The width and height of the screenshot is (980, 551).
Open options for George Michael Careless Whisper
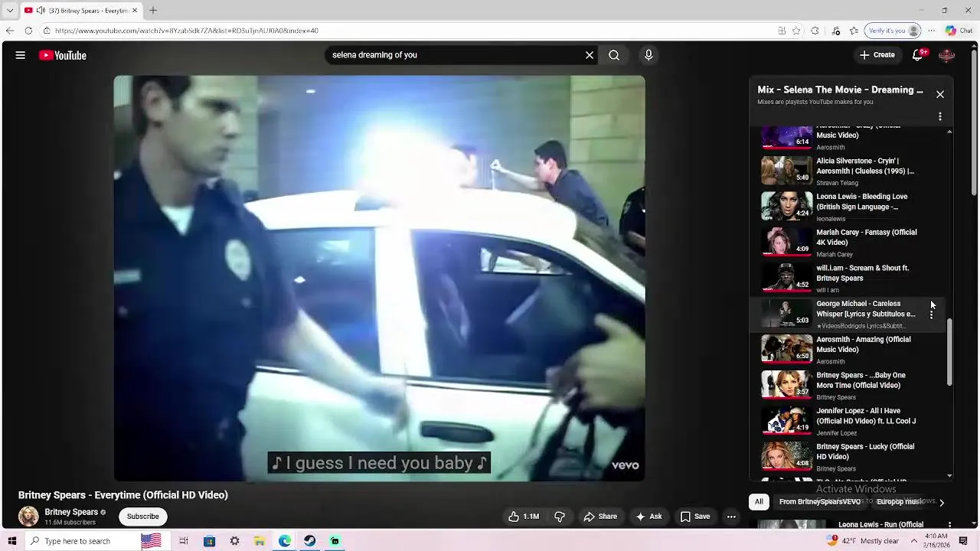pos(932,314)
